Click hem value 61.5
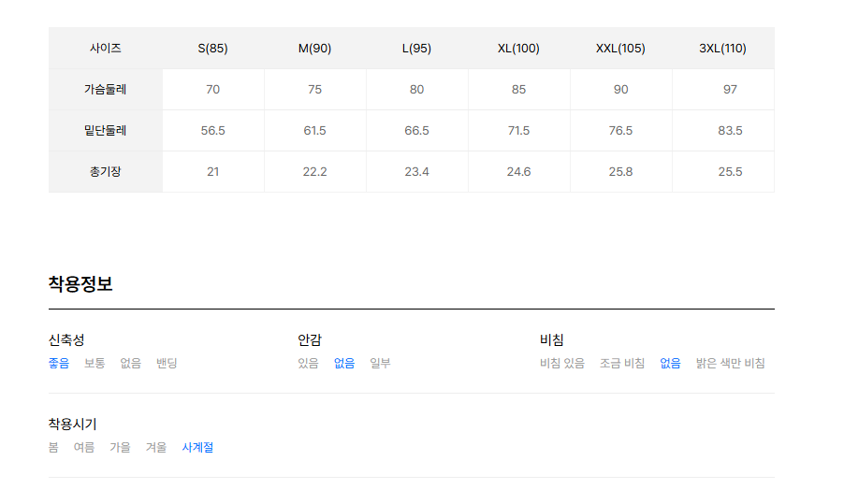 click(315, 131)
